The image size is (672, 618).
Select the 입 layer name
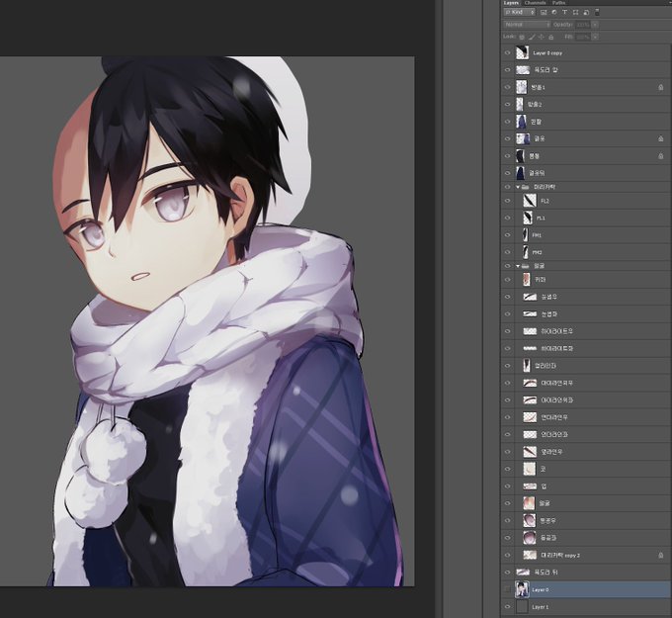544,486
